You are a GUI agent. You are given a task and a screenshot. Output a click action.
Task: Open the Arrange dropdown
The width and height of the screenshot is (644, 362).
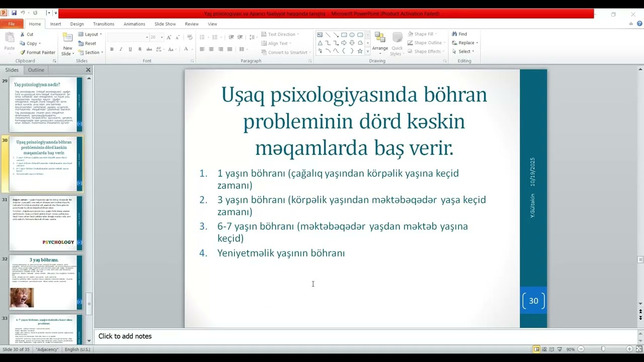click(x=380, y=43)
